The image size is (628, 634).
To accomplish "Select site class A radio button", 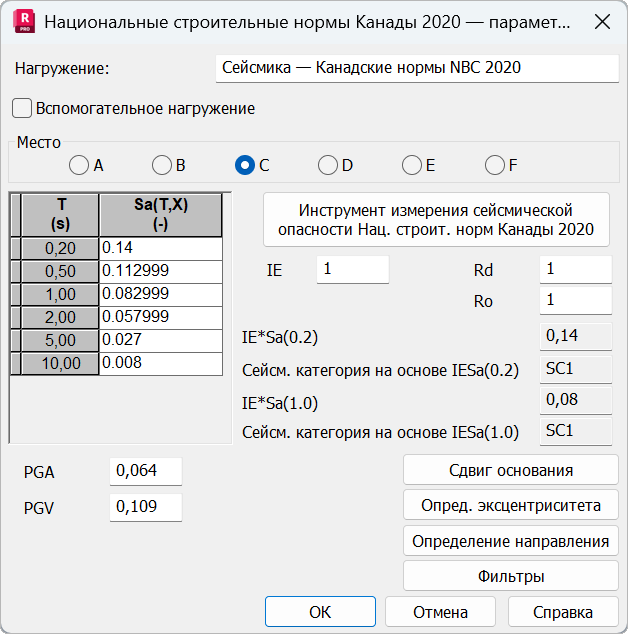I will [79, 165].
